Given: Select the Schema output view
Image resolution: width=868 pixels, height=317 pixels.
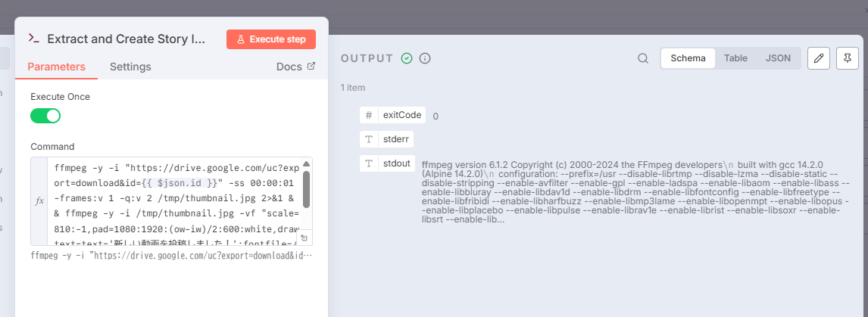Looking at the screenshot, I should (x=688, y=58).
